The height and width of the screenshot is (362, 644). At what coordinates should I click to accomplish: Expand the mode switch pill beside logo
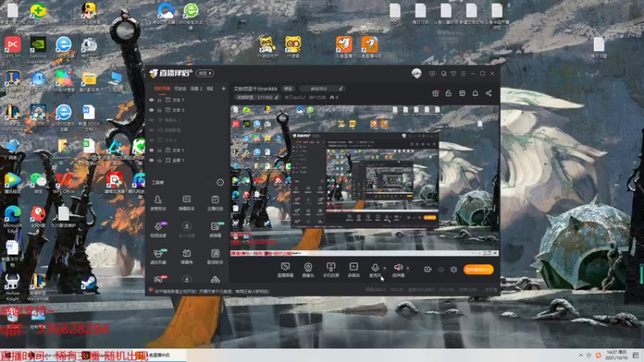click(205, 73)
